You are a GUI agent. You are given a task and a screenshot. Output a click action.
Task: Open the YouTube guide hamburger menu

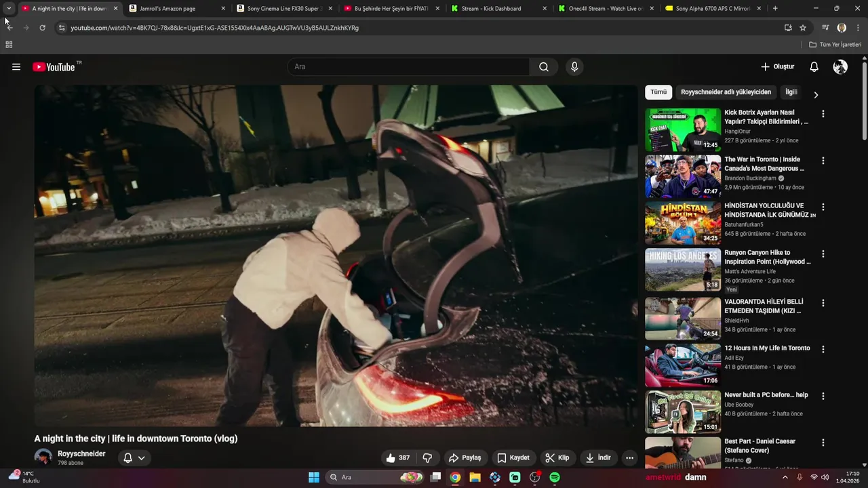16,67
